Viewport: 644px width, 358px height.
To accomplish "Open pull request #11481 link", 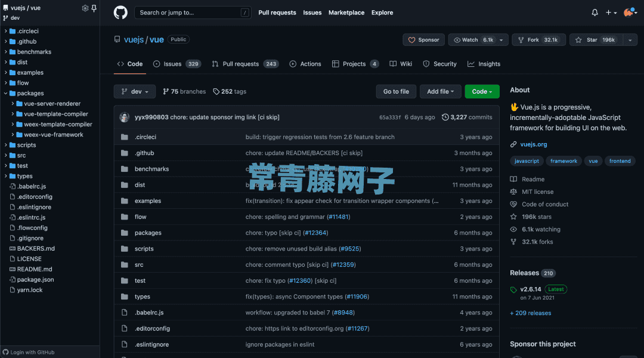I will point(339,217).
